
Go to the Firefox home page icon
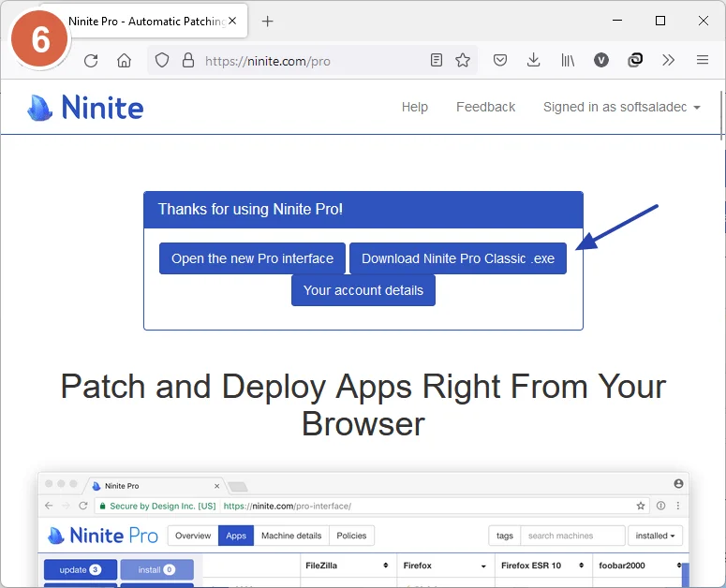tap(124, 61)
